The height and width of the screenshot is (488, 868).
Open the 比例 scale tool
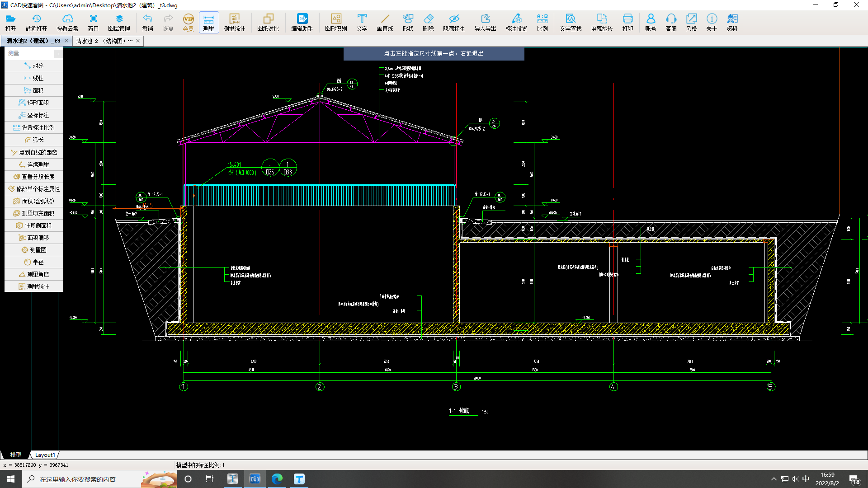(x=542, y=23)
